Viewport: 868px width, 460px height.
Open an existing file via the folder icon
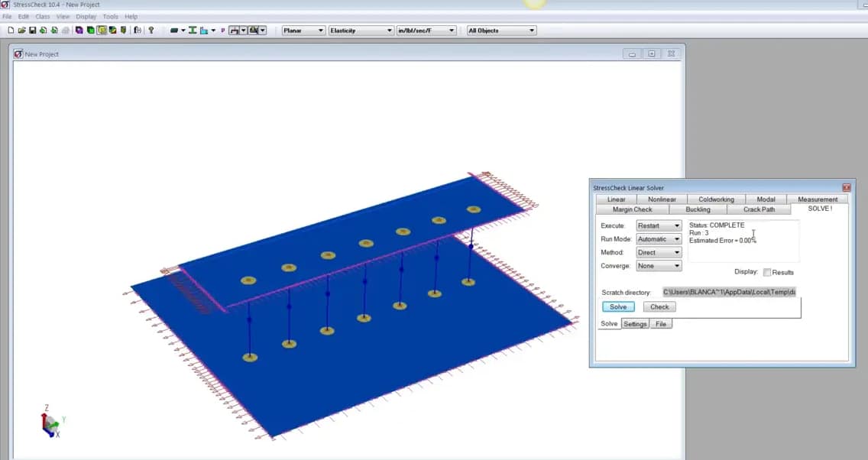(x=21, y=30)
